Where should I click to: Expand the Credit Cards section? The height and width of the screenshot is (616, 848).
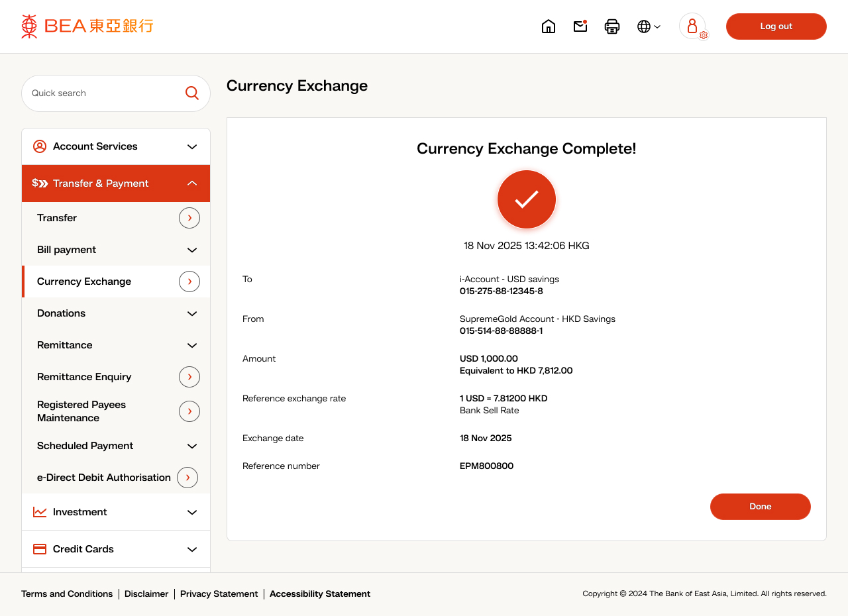(116, 549)
